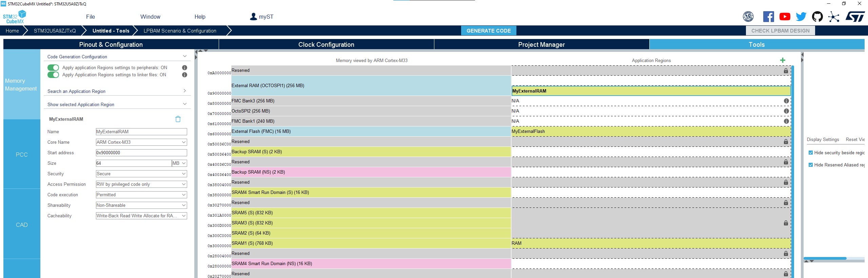
Task: Click the 10-year anniversary badge icon
Action: 748,17
